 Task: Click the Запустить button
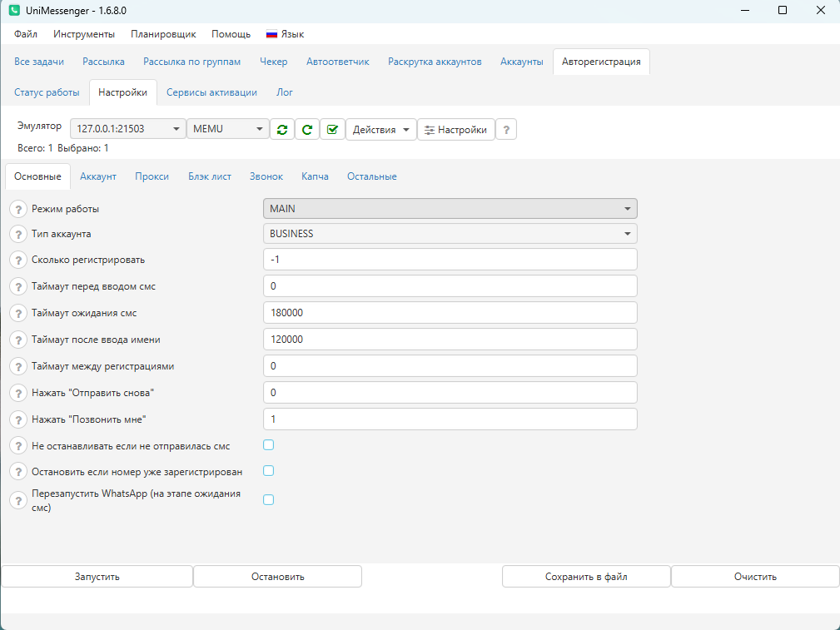tap(97, 577)
